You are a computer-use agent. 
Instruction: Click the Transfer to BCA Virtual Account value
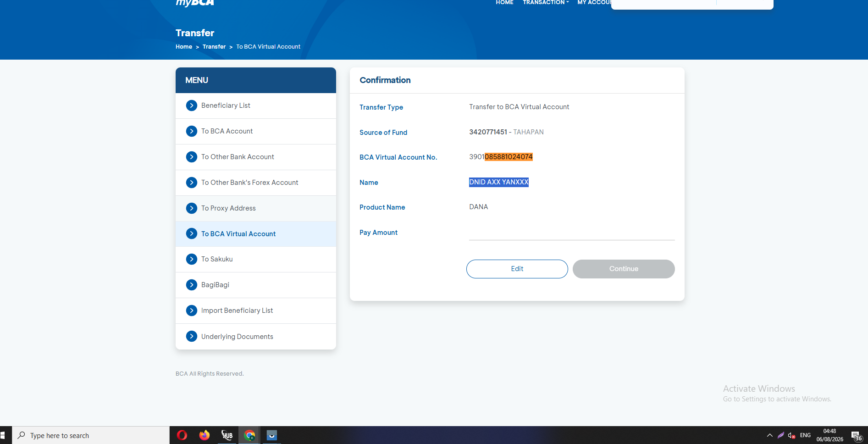click(x=519, y=107)
